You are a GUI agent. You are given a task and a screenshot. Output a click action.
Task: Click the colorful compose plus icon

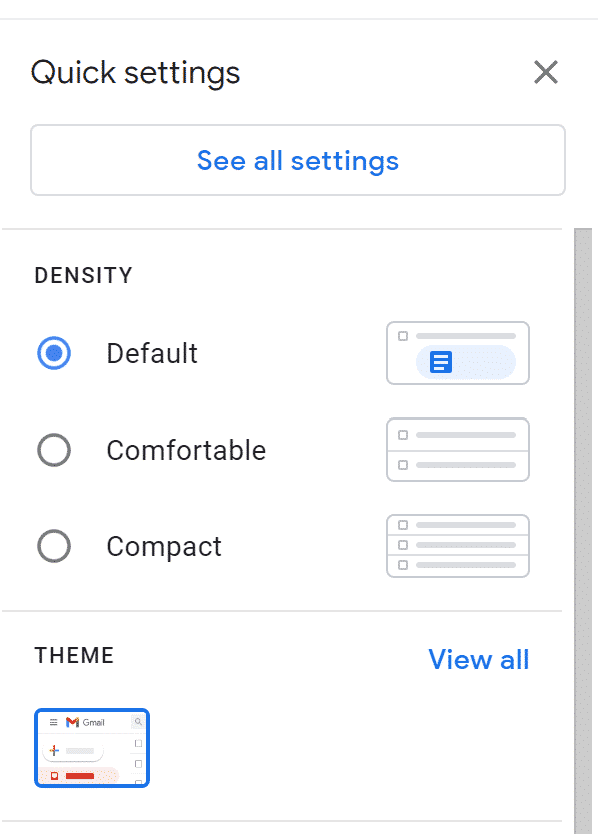tap(54, 750)
